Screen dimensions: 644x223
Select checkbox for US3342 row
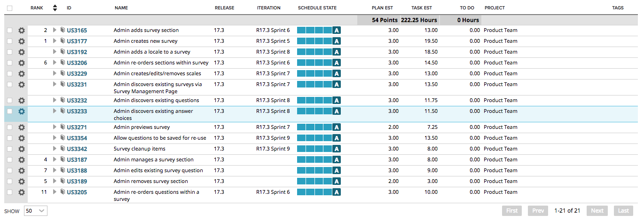point(10,149)
